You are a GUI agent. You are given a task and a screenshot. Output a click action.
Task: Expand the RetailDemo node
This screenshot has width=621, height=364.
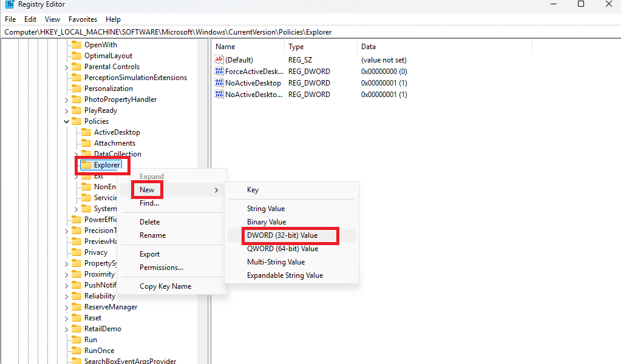67,329
